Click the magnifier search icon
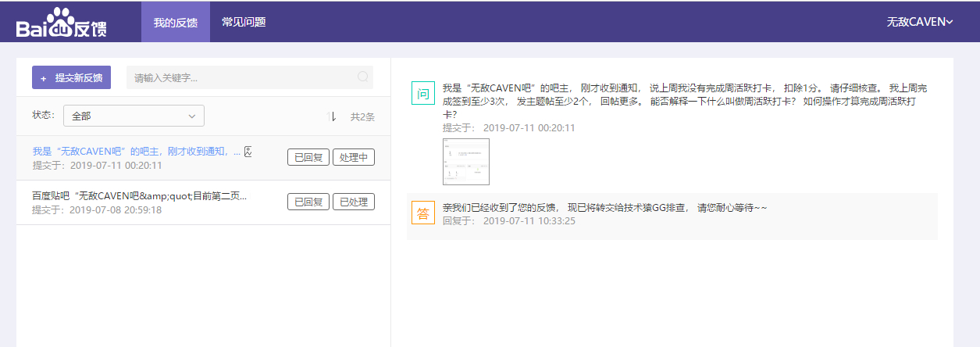This screenshot has width=980, height=347. (x=362, y=77)
